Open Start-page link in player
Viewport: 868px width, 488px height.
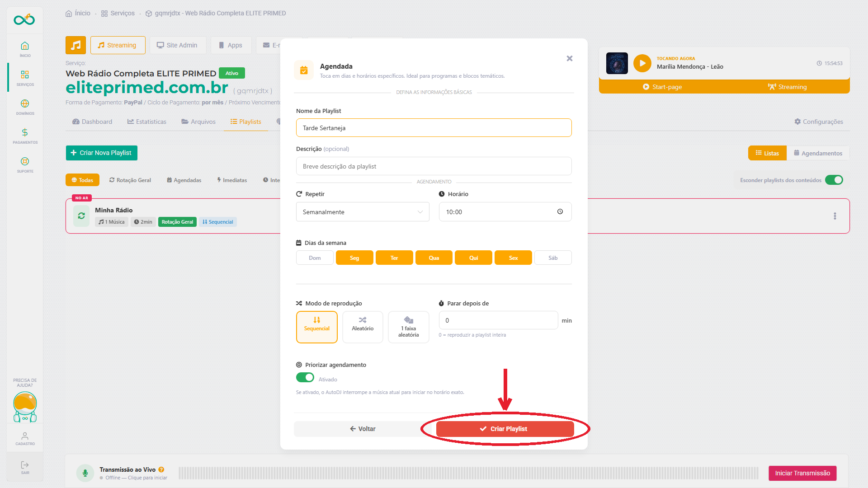tap(662, 87)
